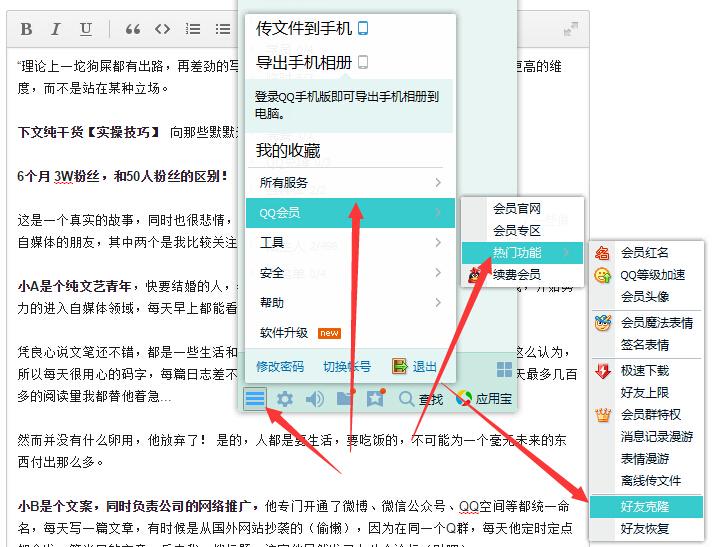Click the tip about logging into QQ手机版
The width and height of the screenshot is (728, 547).
click(349, 105)
